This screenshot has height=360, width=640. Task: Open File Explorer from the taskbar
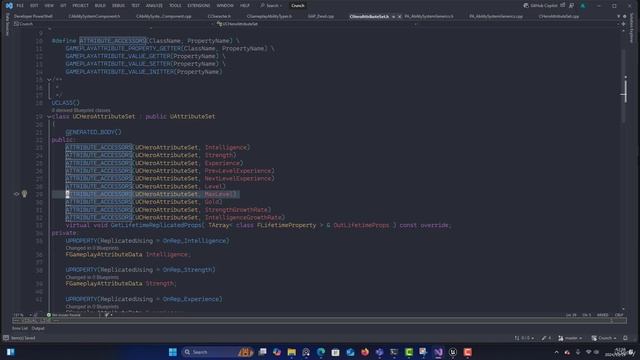[291, 352]
